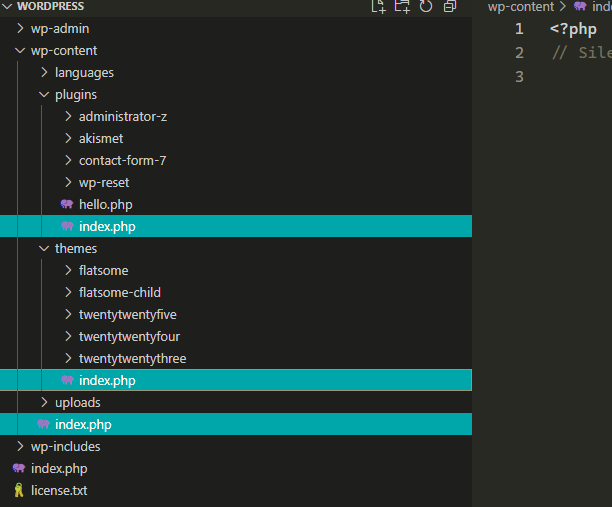Select the wp-content folder name

click(64, 50)
